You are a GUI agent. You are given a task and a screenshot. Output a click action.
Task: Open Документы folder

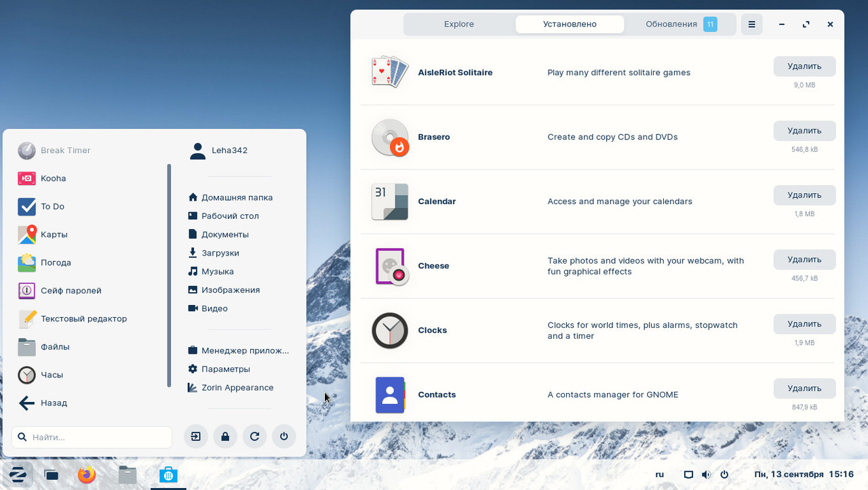pyautogui.click(x=218, y=234)
